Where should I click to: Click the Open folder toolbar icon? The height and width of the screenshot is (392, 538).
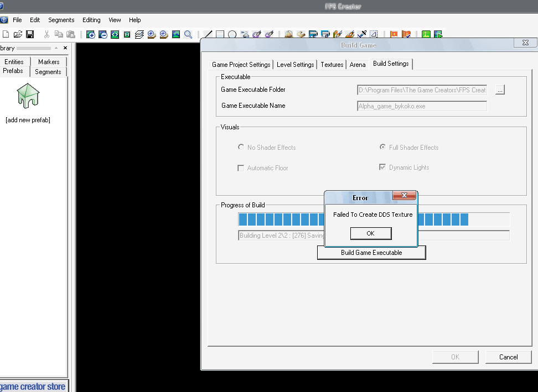point(18,34)
